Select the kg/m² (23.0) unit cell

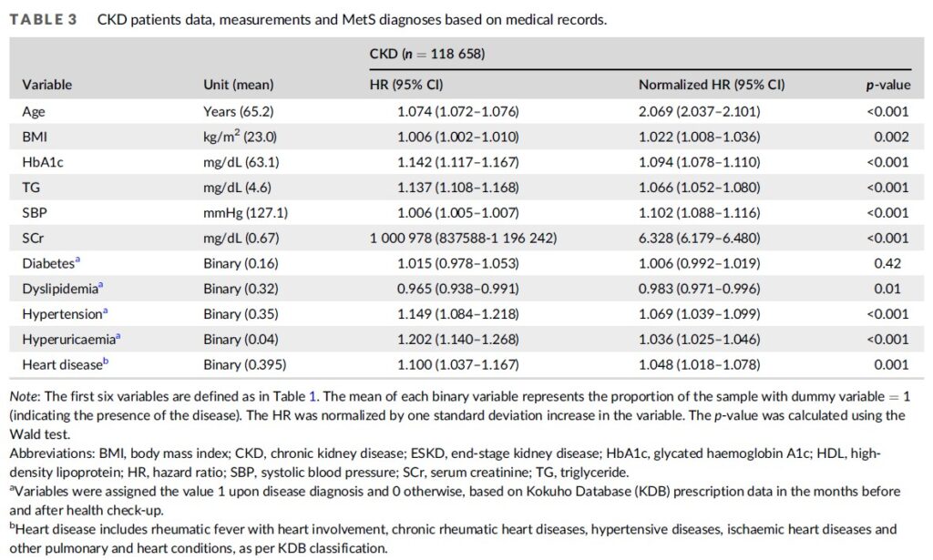(x=239, y=137)
